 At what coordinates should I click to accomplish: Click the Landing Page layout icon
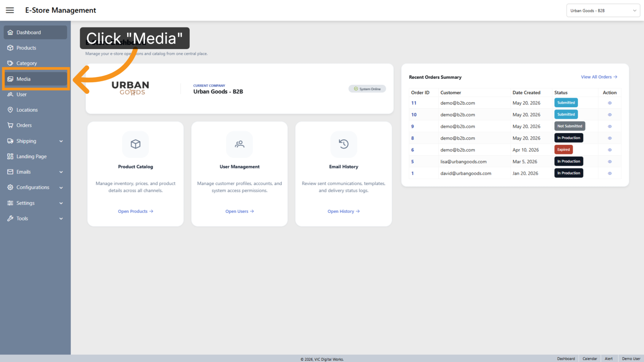[10, 156]
